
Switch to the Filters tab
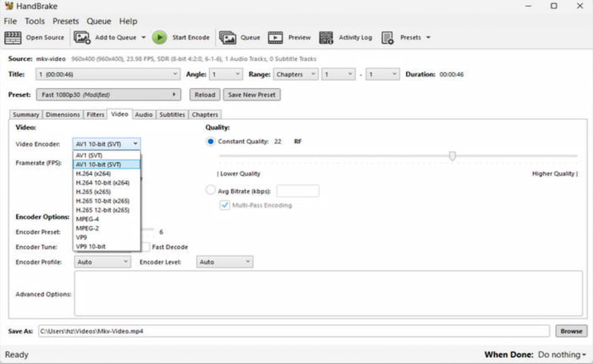96,115
